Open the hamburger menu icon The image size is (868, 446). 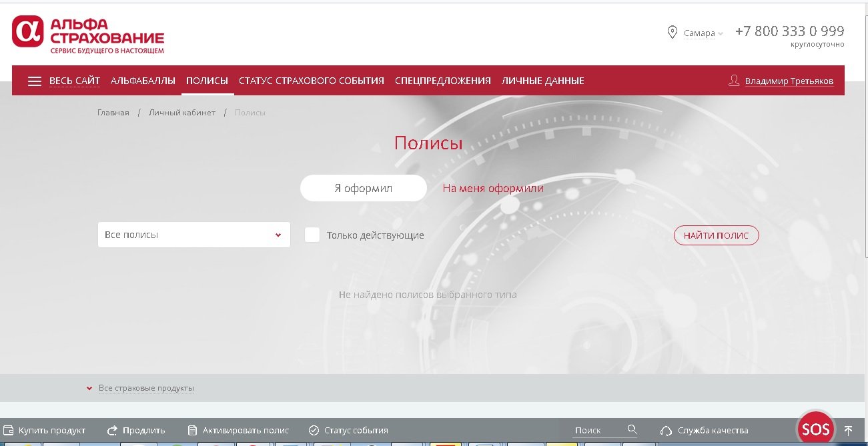point(35,81)
